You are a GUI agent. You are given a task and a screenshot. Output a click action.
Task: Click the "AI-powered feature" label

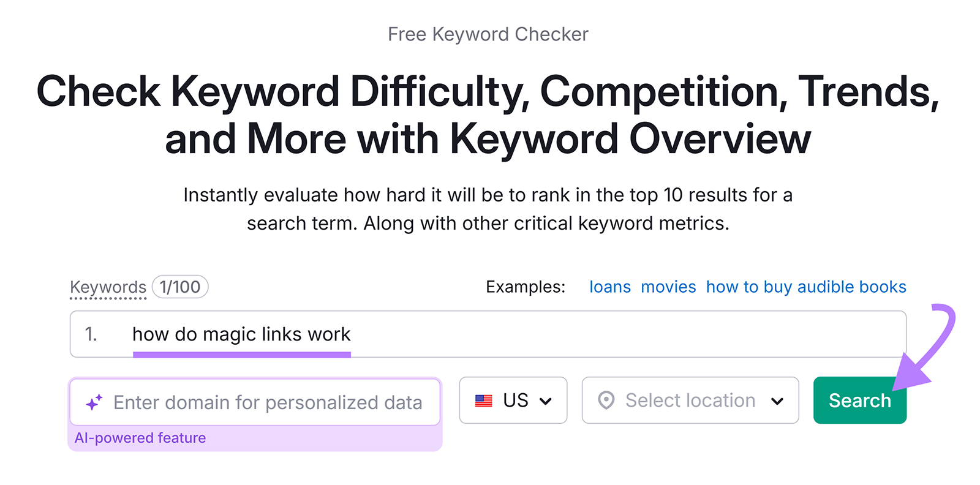tap(140, 438)
